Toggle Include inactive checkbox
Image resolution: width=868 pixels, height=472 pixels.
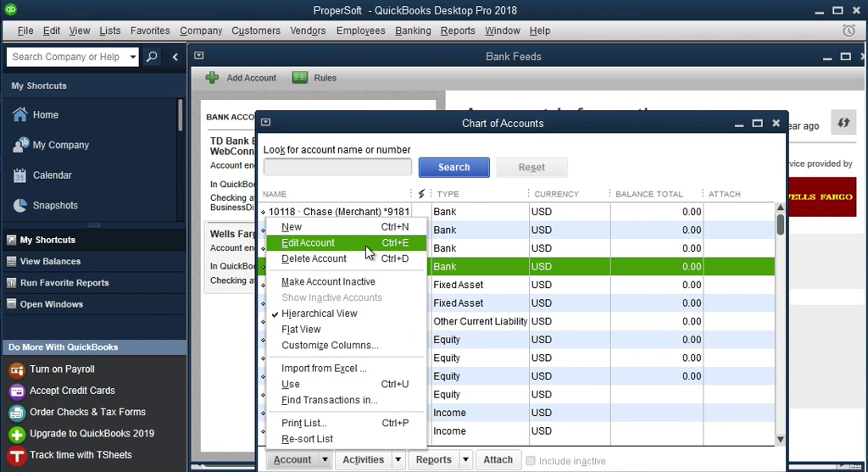(x=531, y=460)
